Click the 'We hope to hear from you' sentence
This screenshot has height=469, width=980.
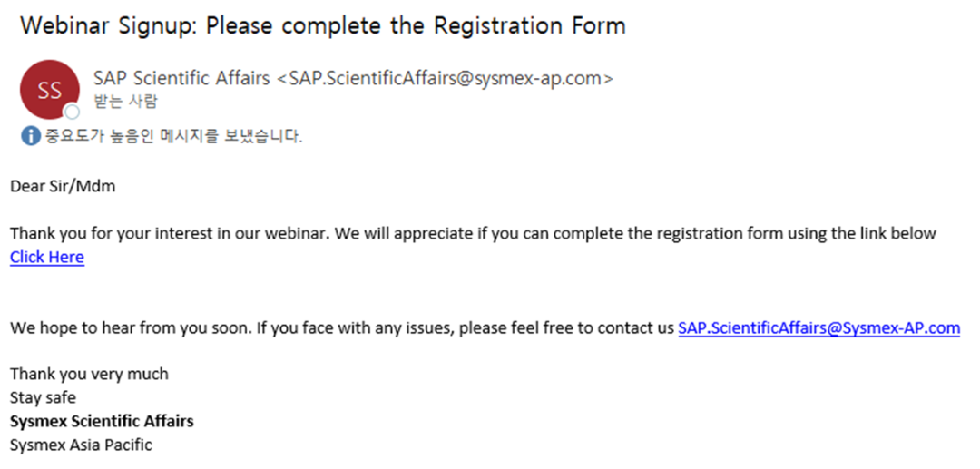[342, 327]
